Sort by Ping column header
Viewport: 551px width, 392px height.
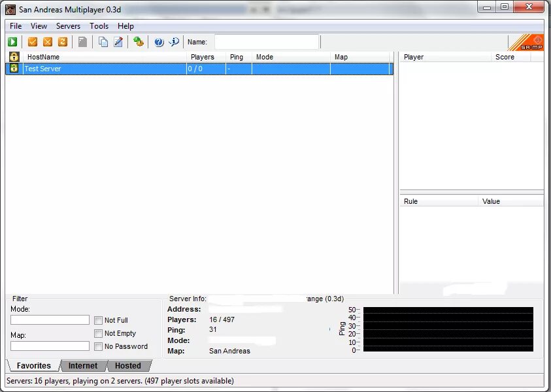(239, 57)
